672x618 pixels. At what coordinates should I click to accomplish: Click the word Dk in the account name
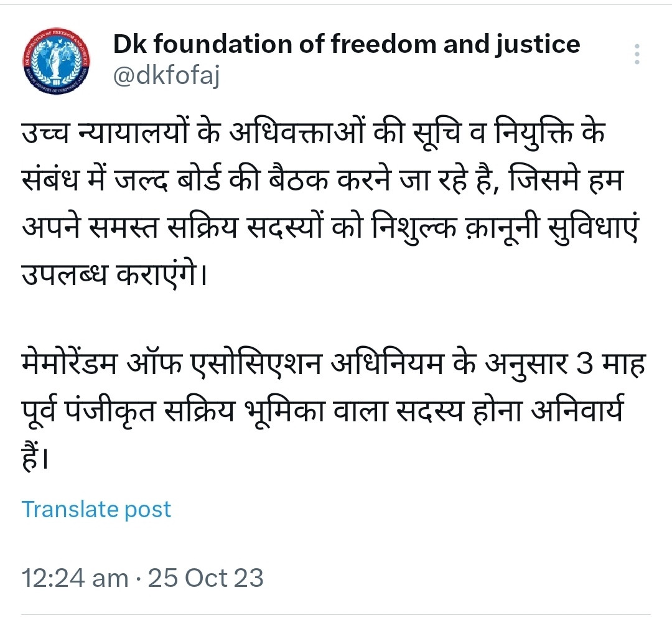(x=128, y=45)
